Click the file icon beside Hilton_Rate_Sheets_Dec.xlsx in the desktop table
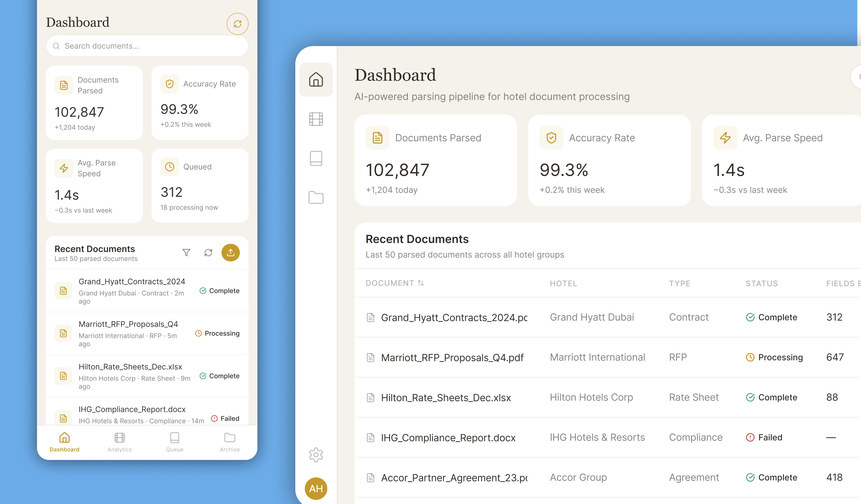 (370, 398)
